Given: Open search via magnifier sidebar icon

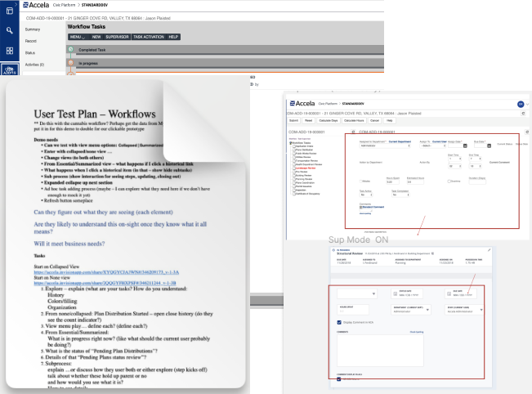Looking at the screenshot, I should pyautogui.click(x=9, y=29).
